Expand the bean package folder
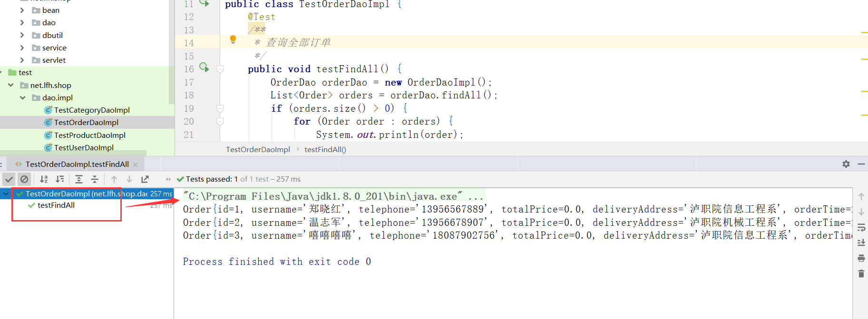Image resolution: width=868 pixels, height=319 pixels. pyautogui.click(x=22, y=10)
